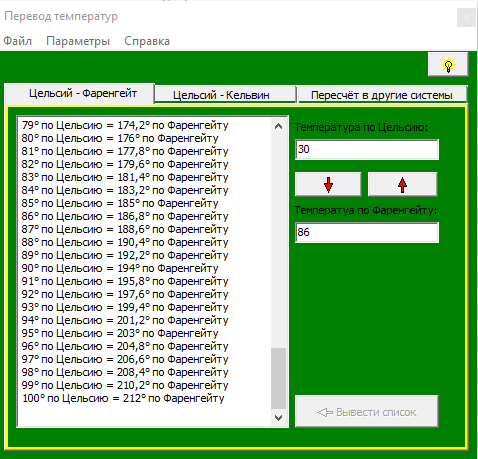Click the Fahrenheit temperature field showing 86
This screenshot has height=459, width=478.
[367, 232]
